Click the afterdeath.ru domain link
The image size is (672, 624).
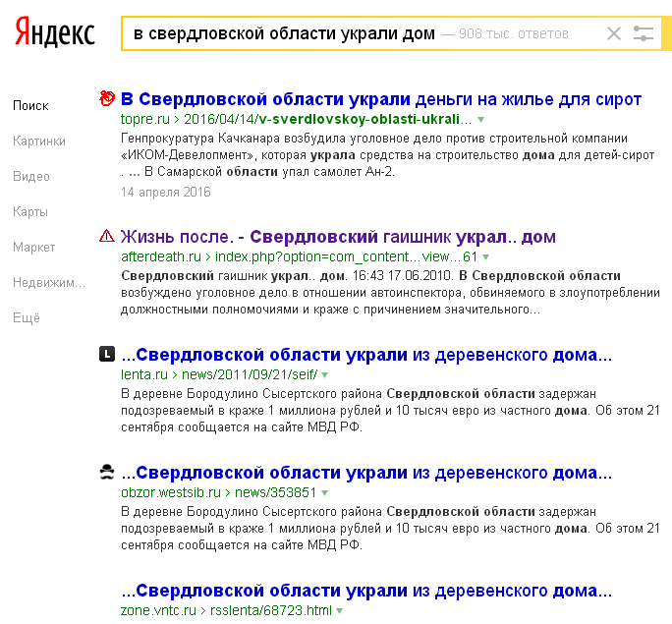tap(161, 256)
